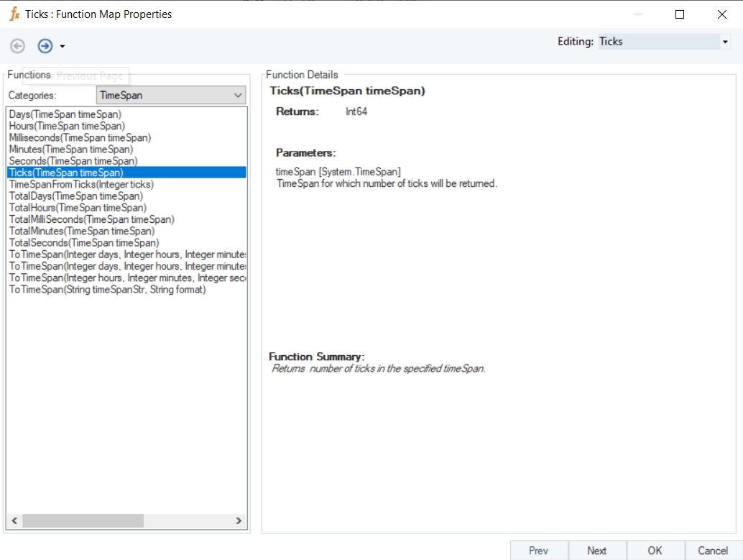The image size is (743, 560).
Task: Select Hours(TimeSpan timeSpan) in list
Action: [x=67, y=126]
